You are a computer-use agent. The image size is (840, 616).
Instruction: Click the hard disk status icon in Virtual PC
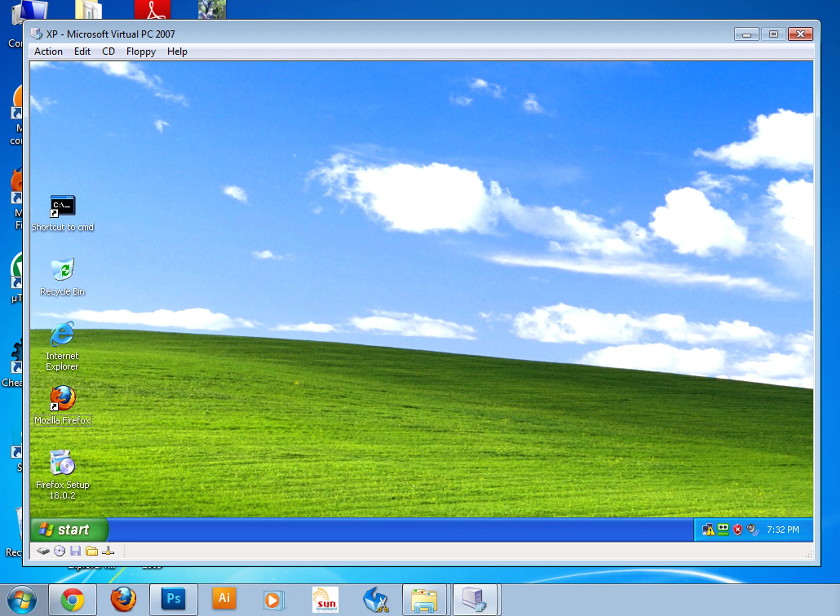click(x=43, y=551)
